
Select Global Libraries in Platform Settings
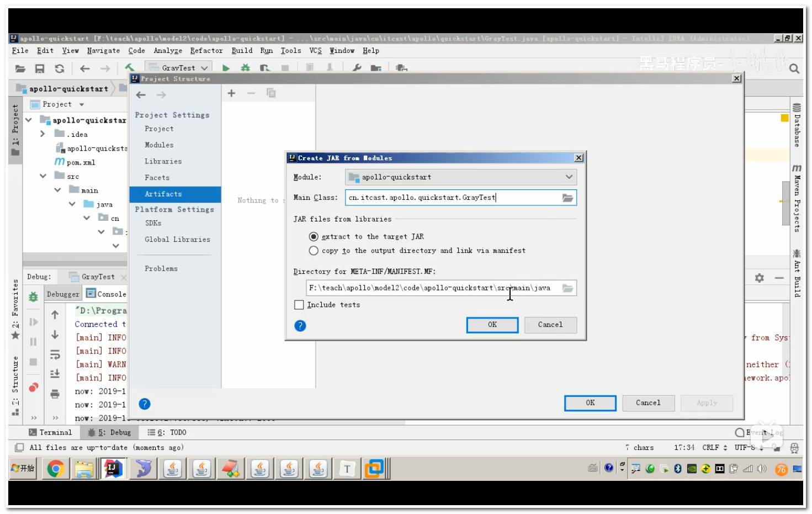177,240
